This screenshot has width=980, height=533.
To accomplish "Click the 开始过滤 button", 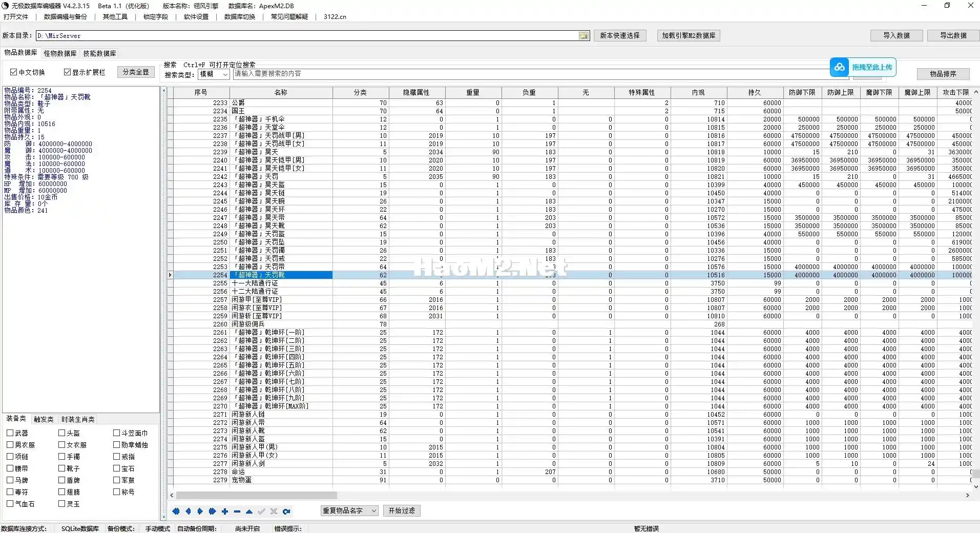I will 402,511.
